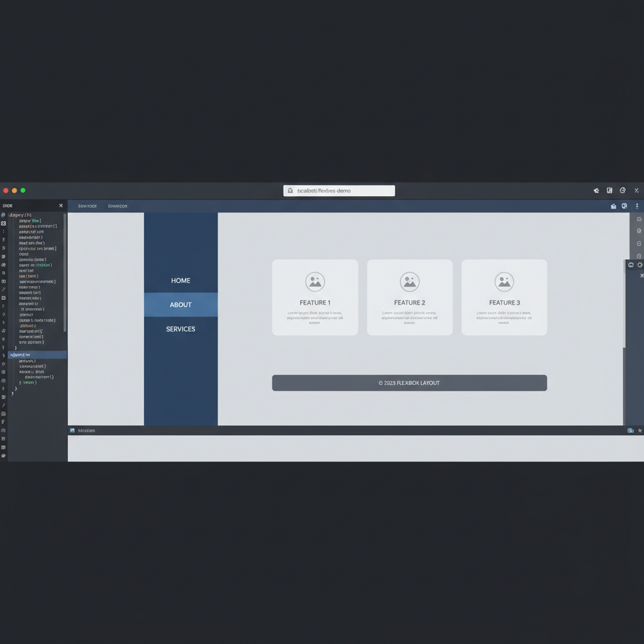Click the address bar showing localhost/flexbox-demo

[338, 191]
